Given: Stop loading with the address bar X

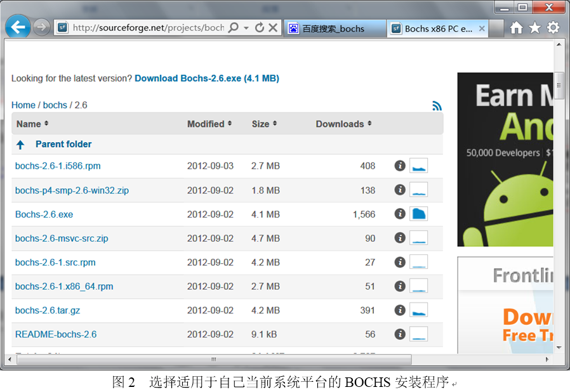Looking at the screenshot, I should click(273, 28).
